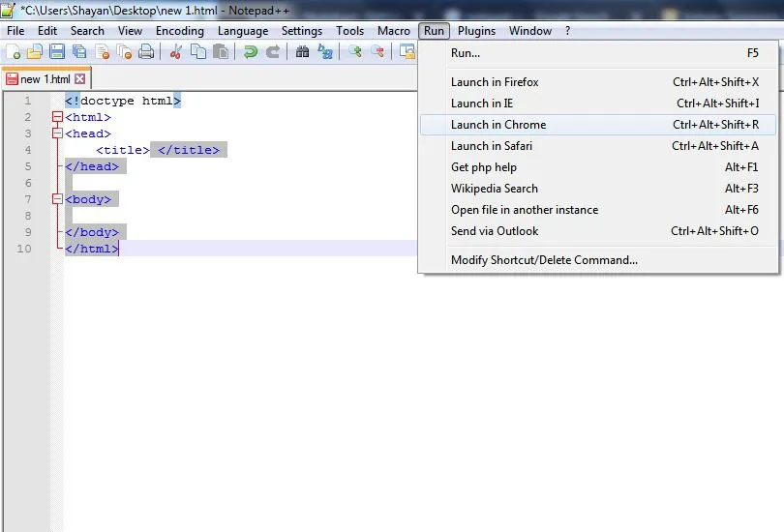Open the Language menu
Screen dimensions: 784x532
pyautogui.click(x=243, y=31)
